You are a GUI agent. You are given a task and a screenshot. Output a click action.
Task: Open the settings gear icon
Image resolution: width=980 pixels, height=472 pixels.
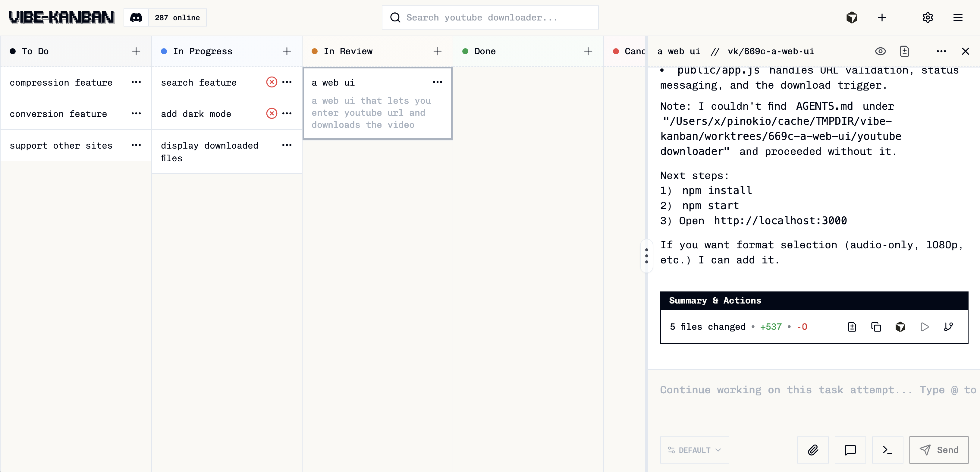(928, 17)
